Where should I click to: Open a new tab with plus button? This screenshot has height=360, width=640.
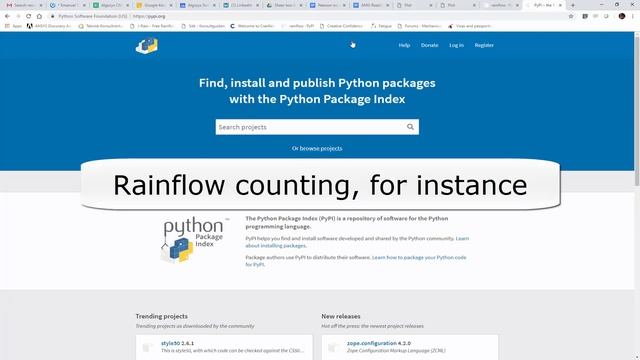click(573, 5)
